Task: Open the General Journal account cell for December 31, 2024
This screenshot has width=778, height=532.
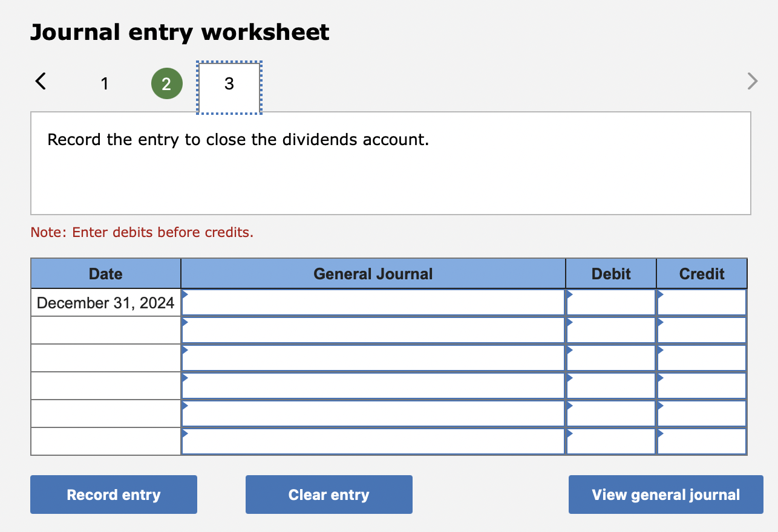Action: (x=373, y=302)
